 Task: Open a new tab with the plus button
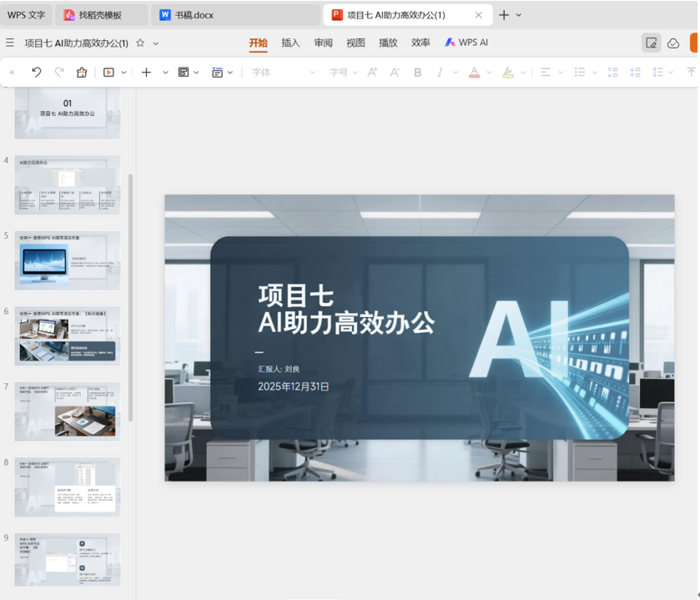point(504,15)
